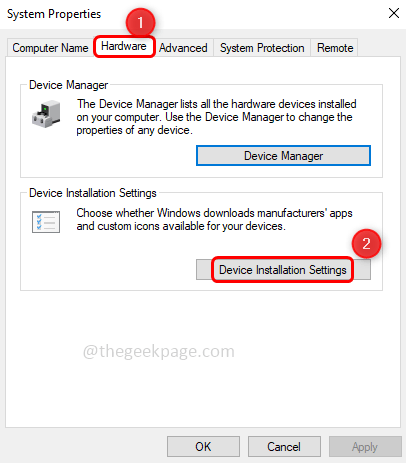
Task: Click the System Properties title text
Action: point(54,14)
